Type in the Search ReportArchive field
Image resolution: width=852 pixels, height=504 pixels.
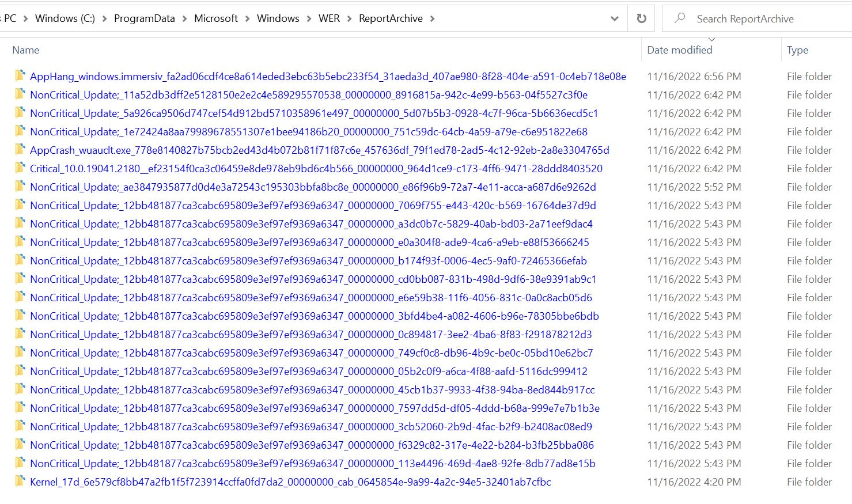tap(760, 19)
